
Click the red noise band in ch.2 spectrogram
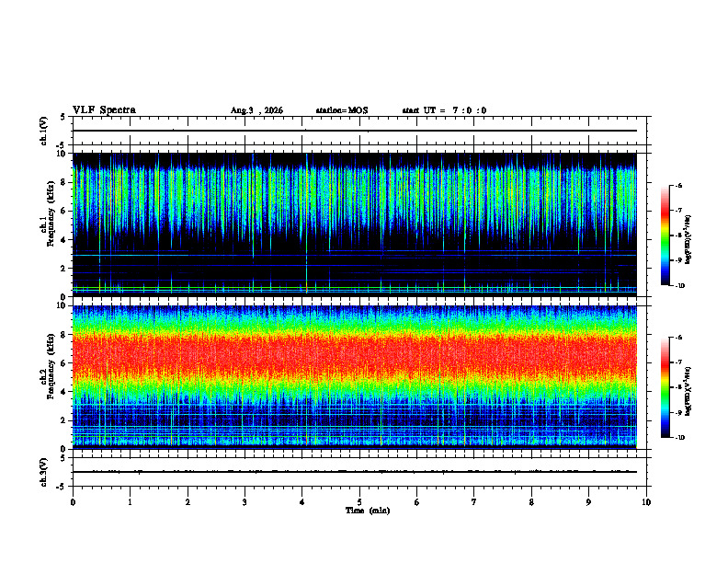tap(354, 355)
